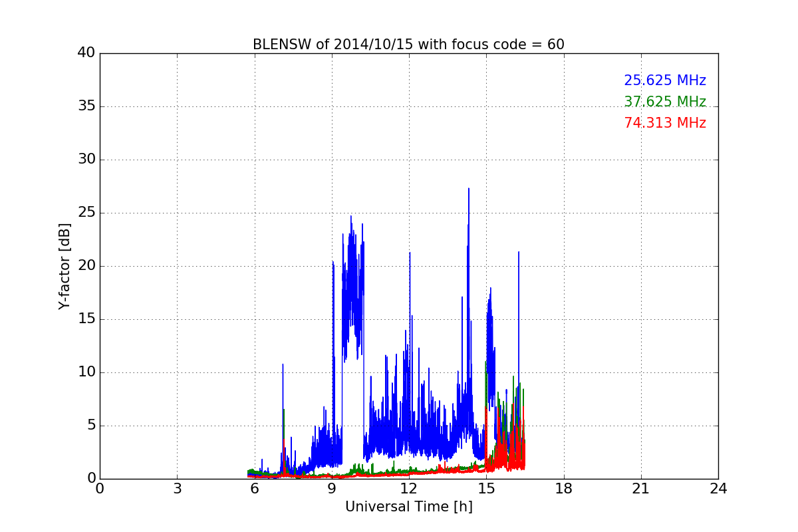Click the x-axis tick label 15
The height and width of the screenshot is (532, 798).
486,489
